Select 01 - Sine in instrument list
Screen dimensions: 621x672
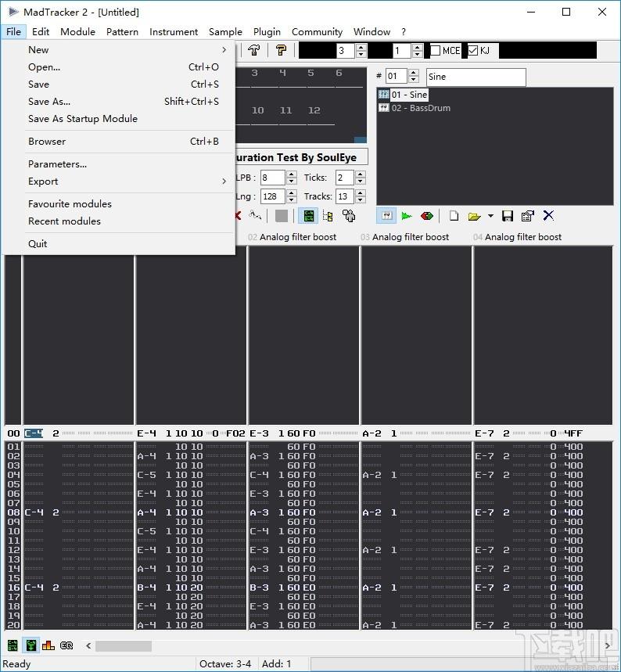(409, 95)
